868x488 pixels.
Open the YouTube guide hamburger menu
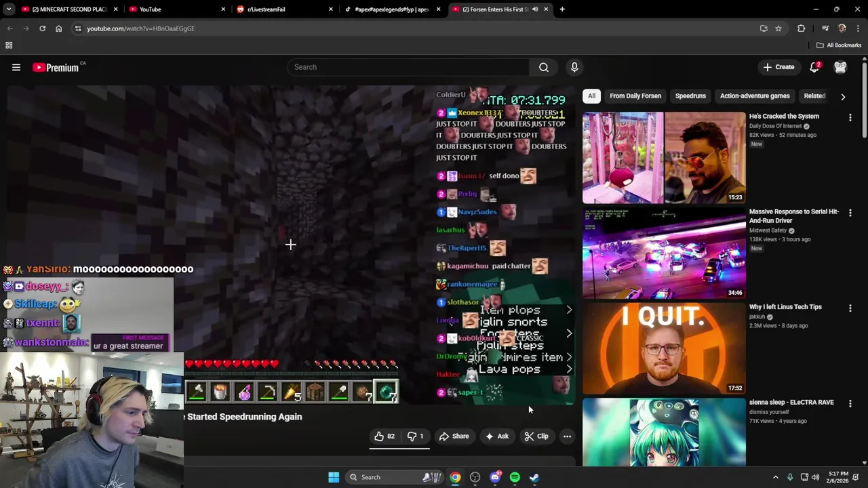point(16,67)
